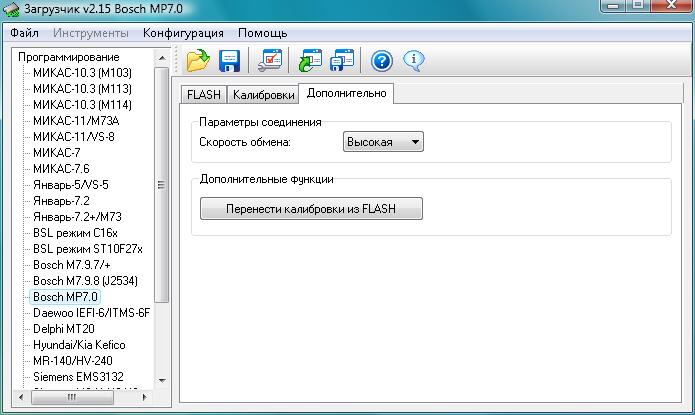Select the Программирование root node
Viewport: 695px width, 415px height.
69,57
